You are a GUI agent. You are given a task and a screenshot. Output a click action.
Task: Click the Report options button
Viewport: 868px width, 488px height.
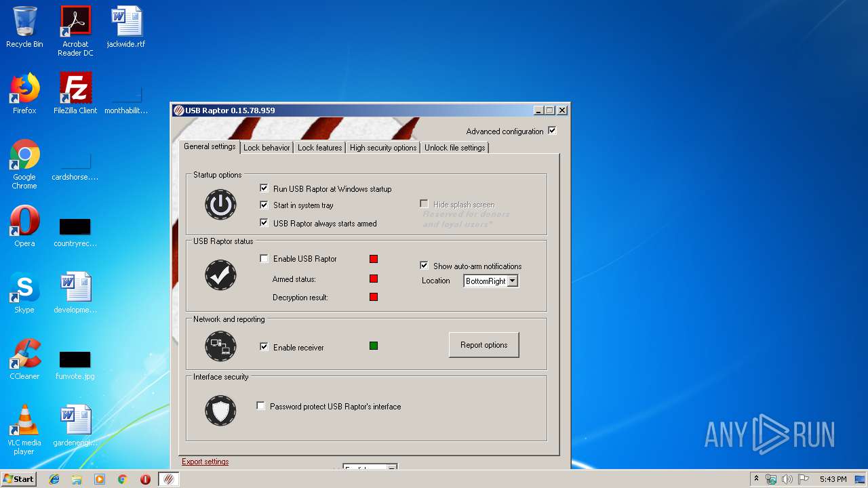click(x=484, y=345)
